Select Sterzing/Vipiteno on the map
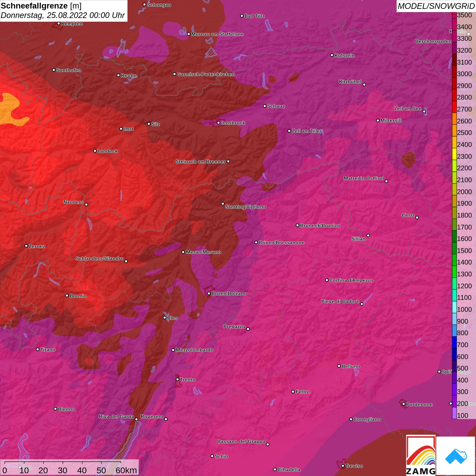 pyautogui.click(x=246, y=207)
